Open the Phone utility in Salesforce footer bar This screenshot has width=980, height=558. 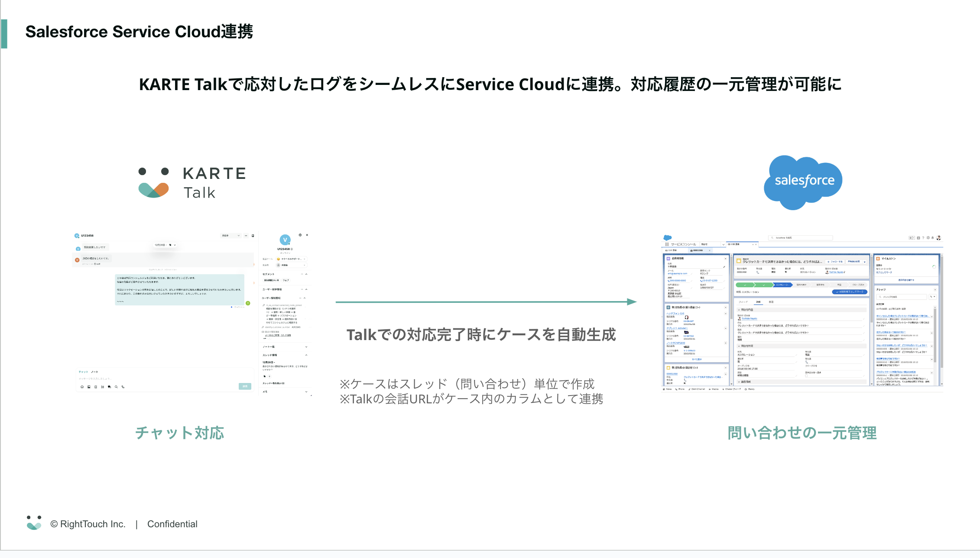(680, 389)
